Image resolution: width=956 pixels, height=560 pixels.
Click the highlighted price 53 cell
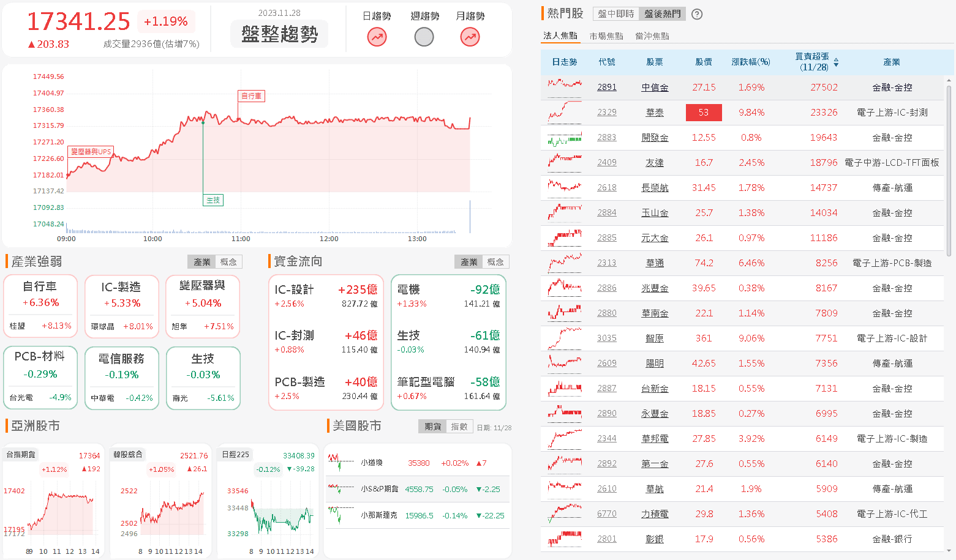[x=704, y=113]
